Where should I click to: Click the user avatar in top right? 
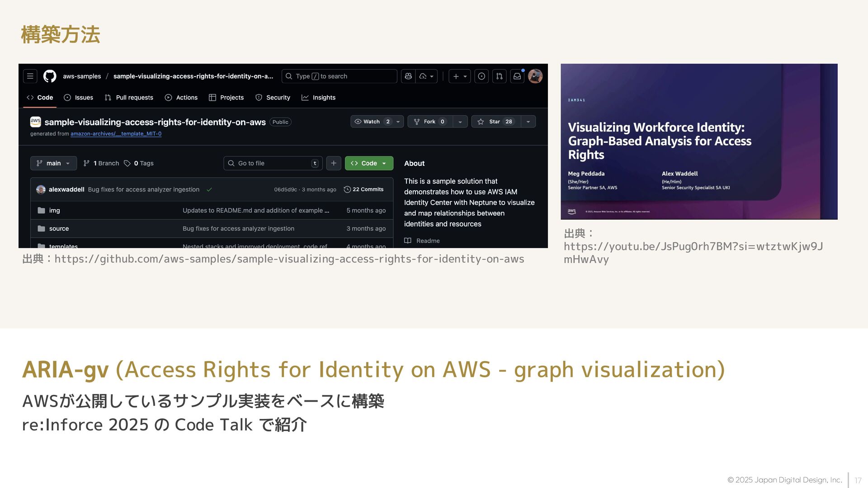click(535, 76)
